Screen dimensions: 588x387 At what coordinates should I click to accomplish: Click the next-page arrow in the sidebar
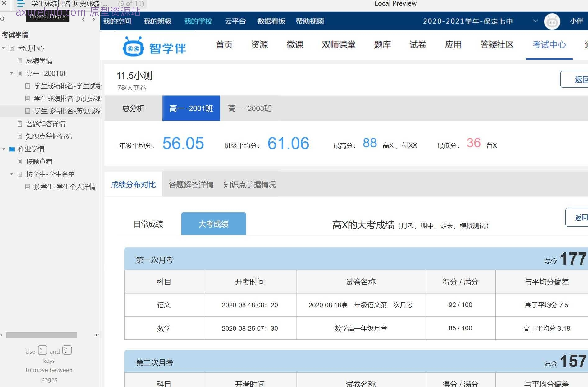93,19
